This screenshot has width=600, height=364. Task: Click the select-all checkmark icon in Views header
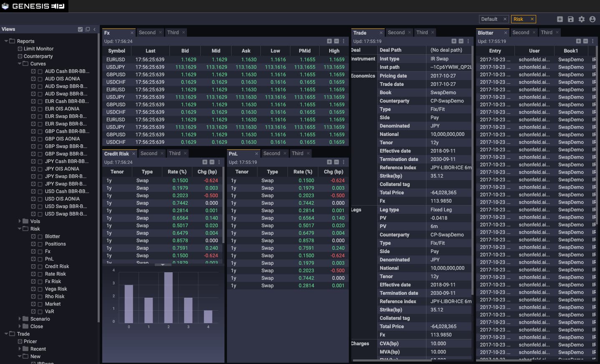(80, 29)
